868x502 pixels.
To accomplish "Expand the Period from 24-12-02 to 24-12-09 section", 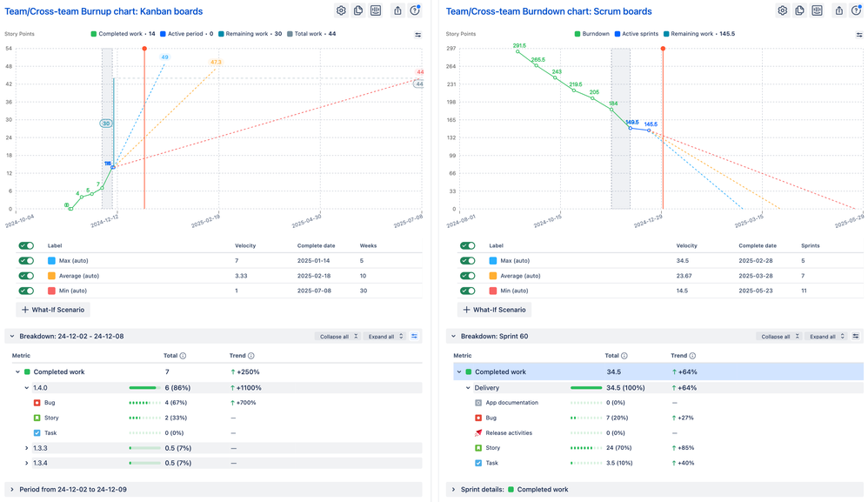I will 13,489.
